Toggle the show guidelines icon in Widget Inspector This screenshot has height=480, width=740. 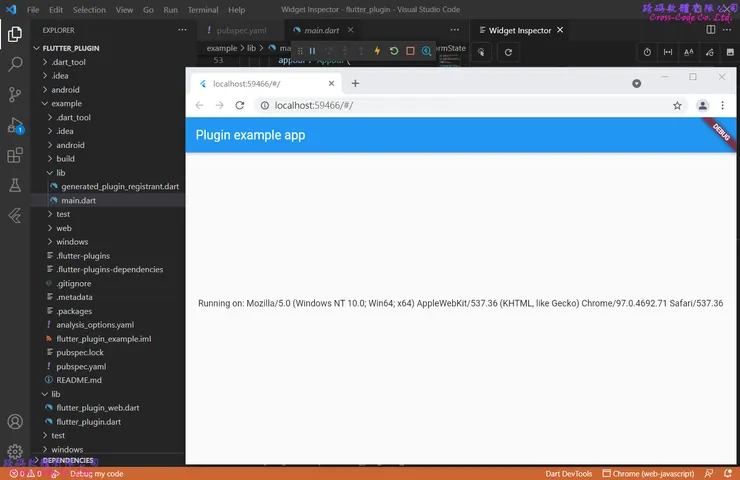point(668,52)
